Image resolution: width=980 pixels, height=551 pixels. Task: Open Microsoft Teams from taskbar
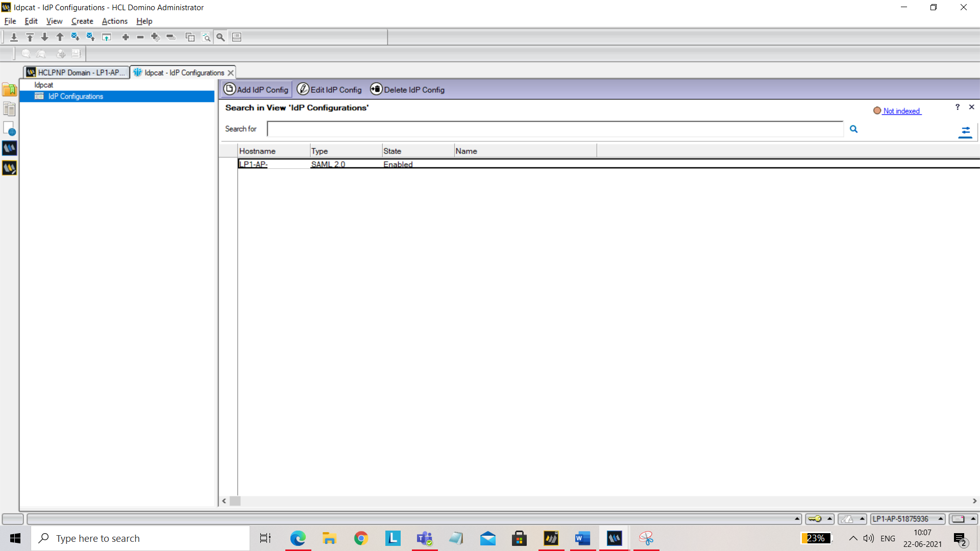point(425,538)
